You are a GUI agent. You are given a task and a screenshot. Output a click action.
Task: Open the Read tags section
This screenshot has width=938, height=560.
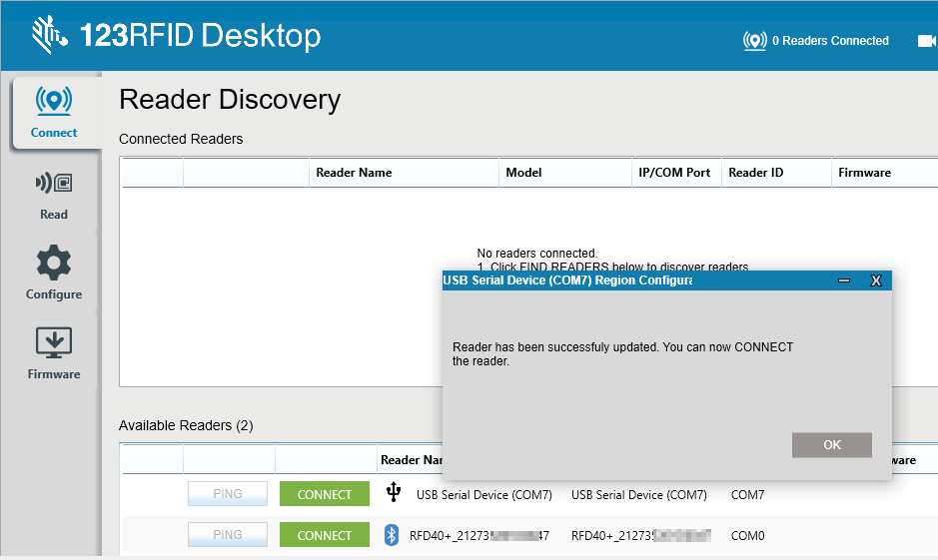pyautogui.click(x=54, y=195)
